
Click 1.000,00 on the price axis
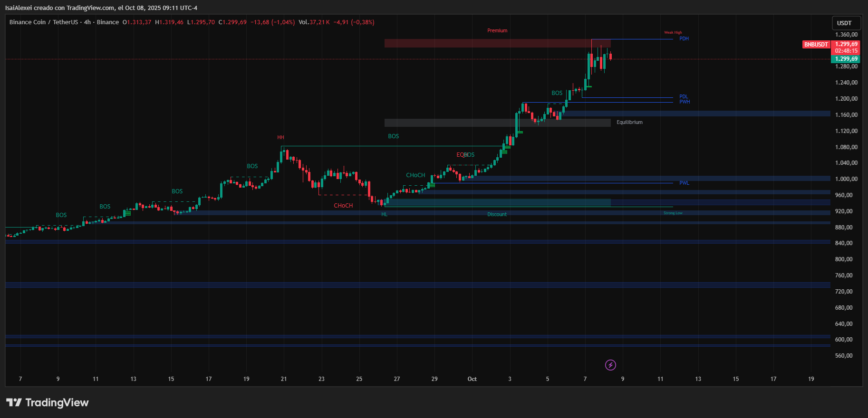pyautogui.click(x=846, y=179)
